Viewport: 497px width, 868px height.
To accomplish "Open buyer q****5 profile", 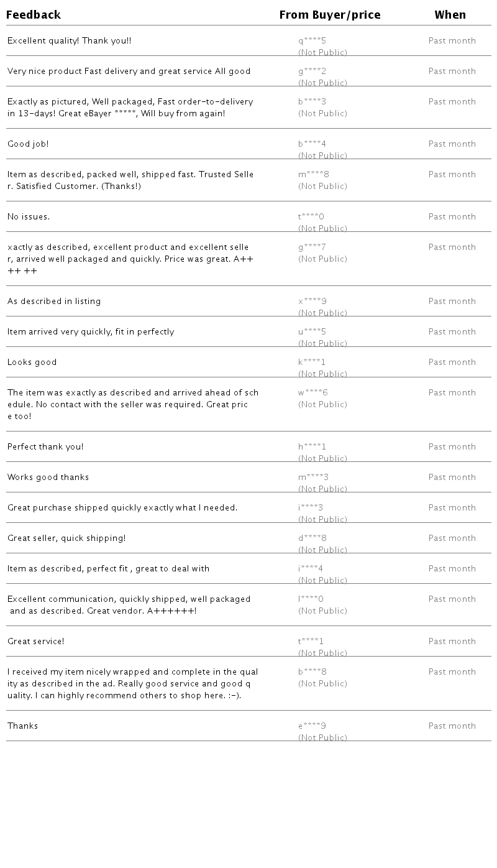I will coord(312,41).
